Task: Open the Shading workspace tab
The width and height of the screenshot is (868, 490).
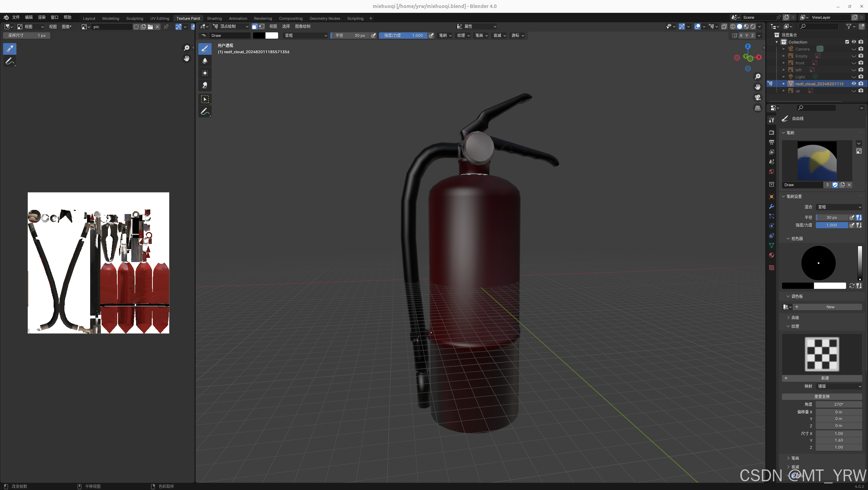Action: 214,18
